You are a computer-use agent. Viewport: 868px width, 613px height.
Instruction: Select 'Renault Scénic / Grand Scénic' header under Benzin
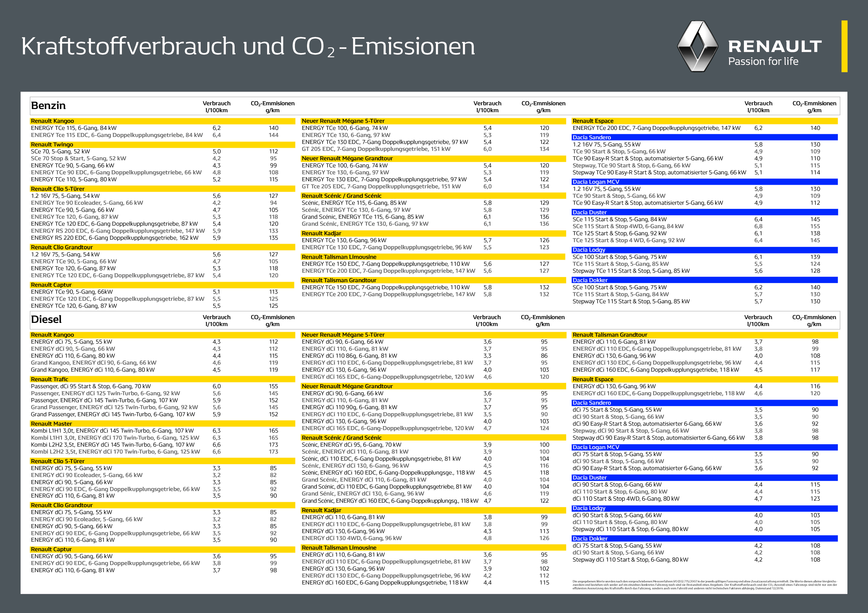434,196
